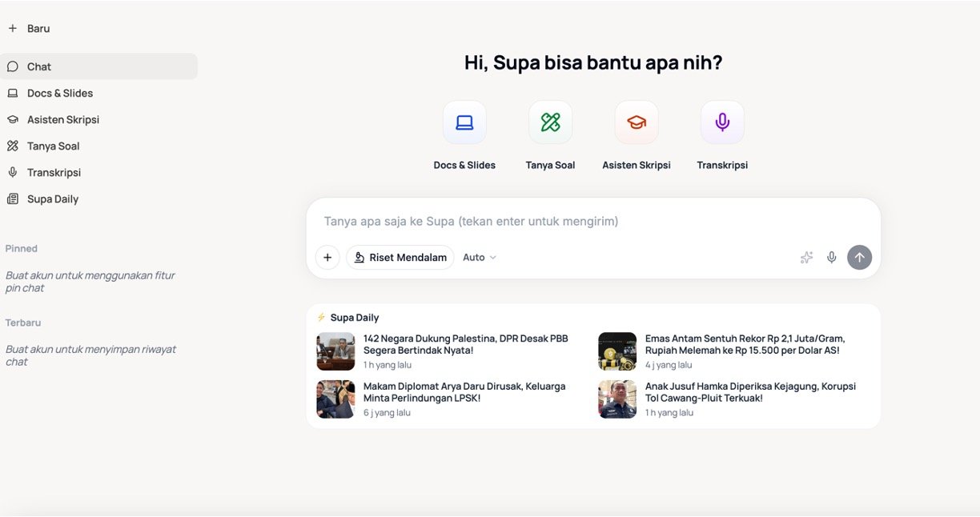Click the Hi, Supa bisa bantu apa nih heading
This screenshot has width=980, height=517.
593,62
